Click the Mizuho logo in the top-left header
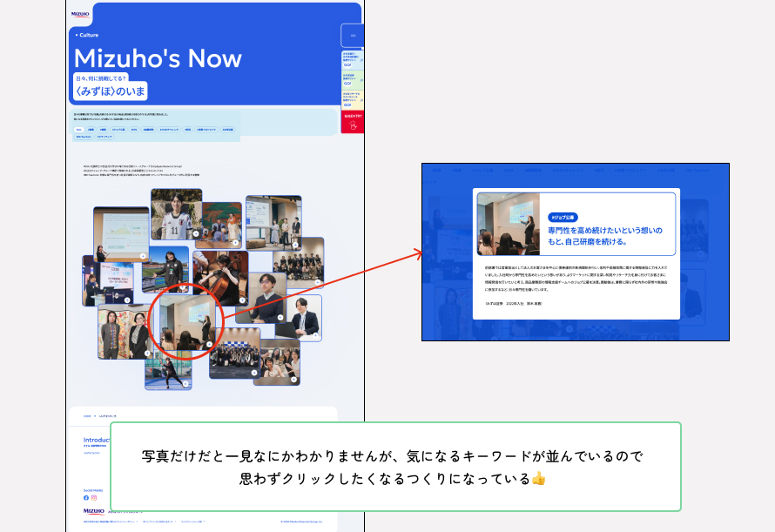 [81, 14]
